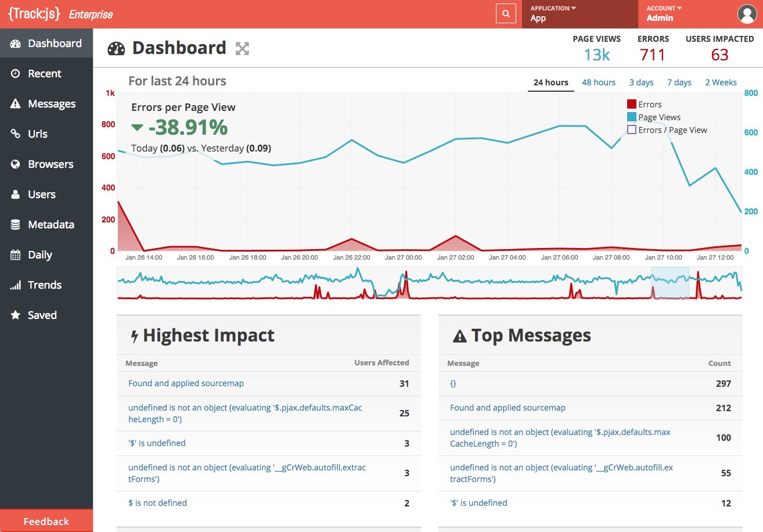Screen dimensions: 763x532
Task: Open Saved via the star icon
Action: [16, 315]
